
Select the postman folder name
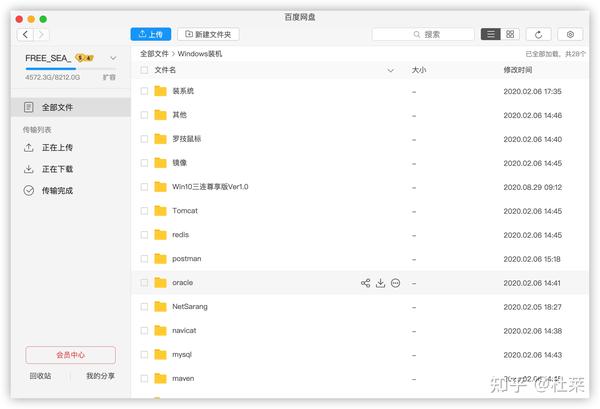point(186,259)
